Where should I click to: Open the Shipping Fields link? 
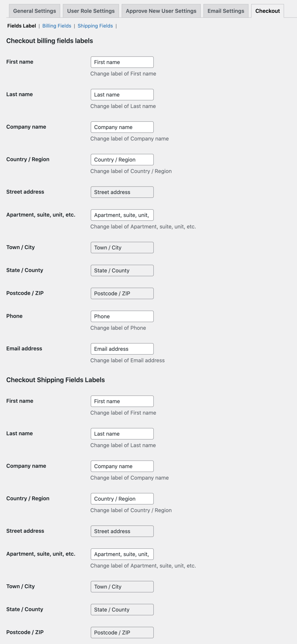point(95,26)
